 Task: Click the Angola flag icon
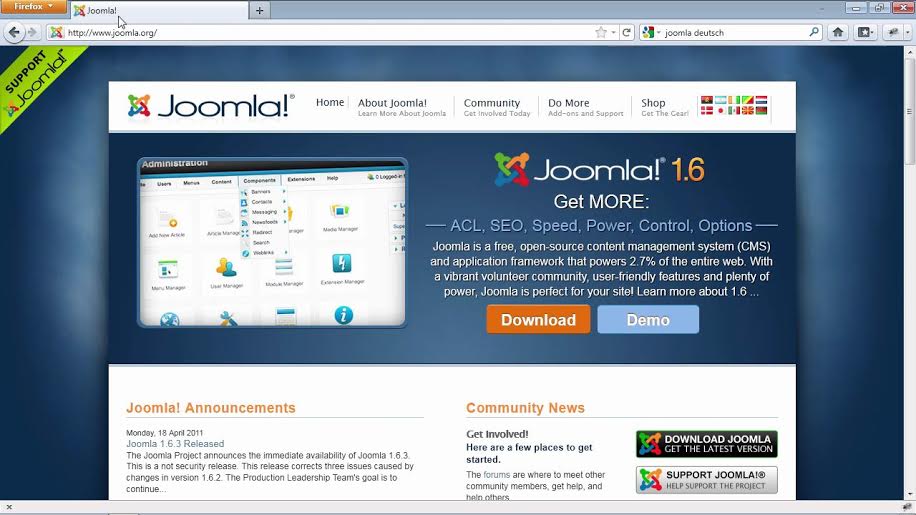[707, 100]
